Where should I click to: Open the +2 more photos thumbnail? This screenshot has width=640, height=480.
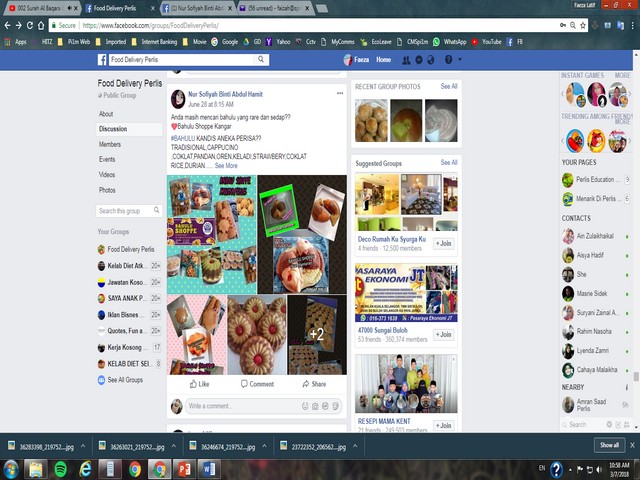click(317, 334)
